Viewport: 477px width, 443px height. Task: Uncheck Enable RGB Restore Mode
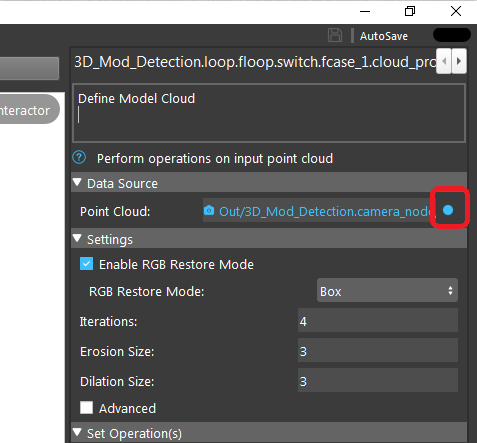(x=86, y=264)
